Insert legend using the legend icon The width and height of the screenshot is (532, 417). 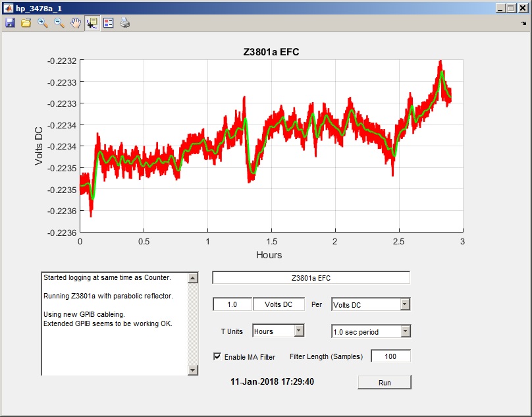109,23
